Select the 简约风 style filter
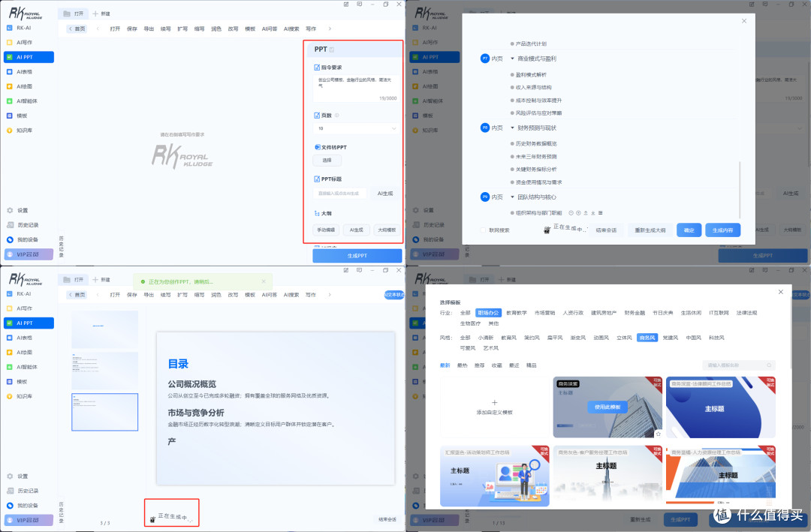Viewport: 811px width, 532px height. tap(532, 338)
